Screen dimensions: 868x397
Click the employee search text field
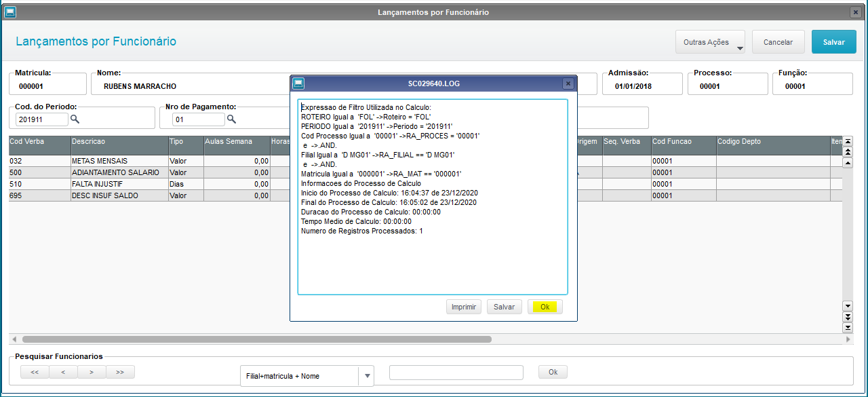pos(456,372)
